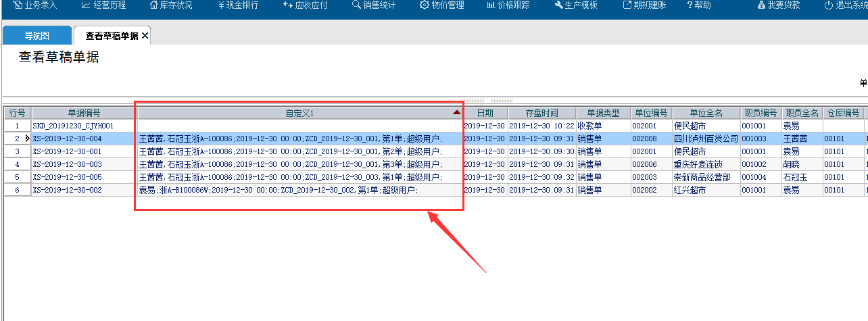This screenshot has width=868, height=321.
Task: Close the 查看草稿单据 tab
Action: click(145, 36)
